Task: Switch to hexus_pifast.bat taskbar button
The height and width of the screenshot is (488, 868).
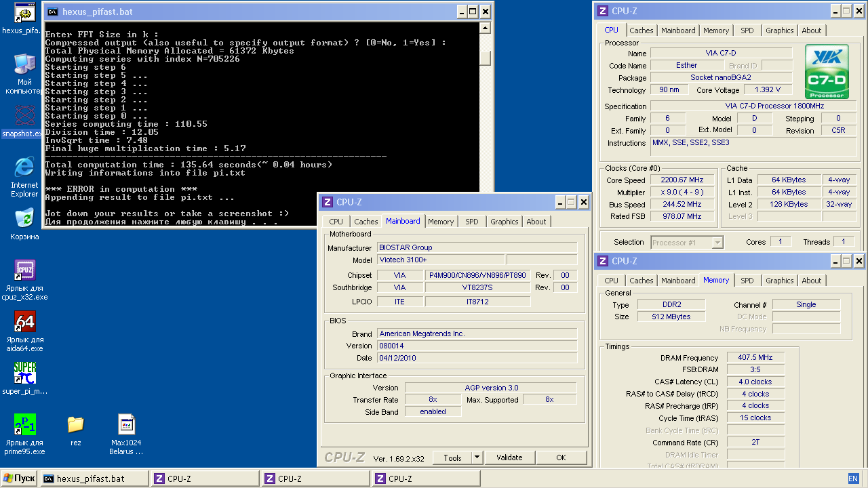Action: 94,479
